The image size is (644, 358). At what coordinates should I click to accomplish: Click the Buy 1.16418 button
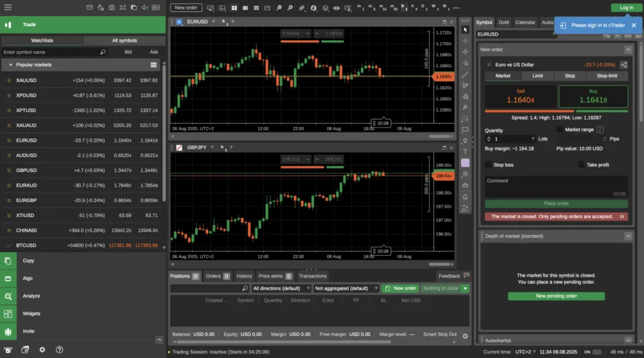point(593,97)
